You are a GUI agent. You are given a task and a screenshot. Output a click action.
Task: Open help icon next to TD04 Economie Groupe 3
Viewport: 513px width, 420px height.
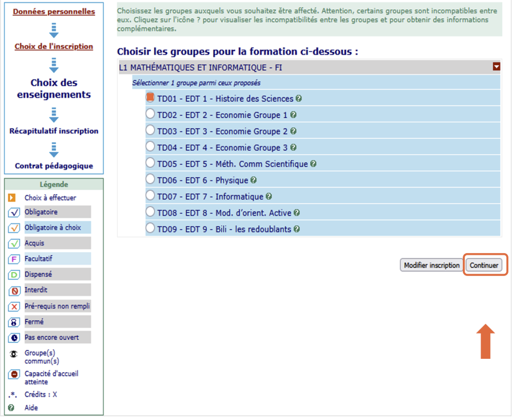294,147
